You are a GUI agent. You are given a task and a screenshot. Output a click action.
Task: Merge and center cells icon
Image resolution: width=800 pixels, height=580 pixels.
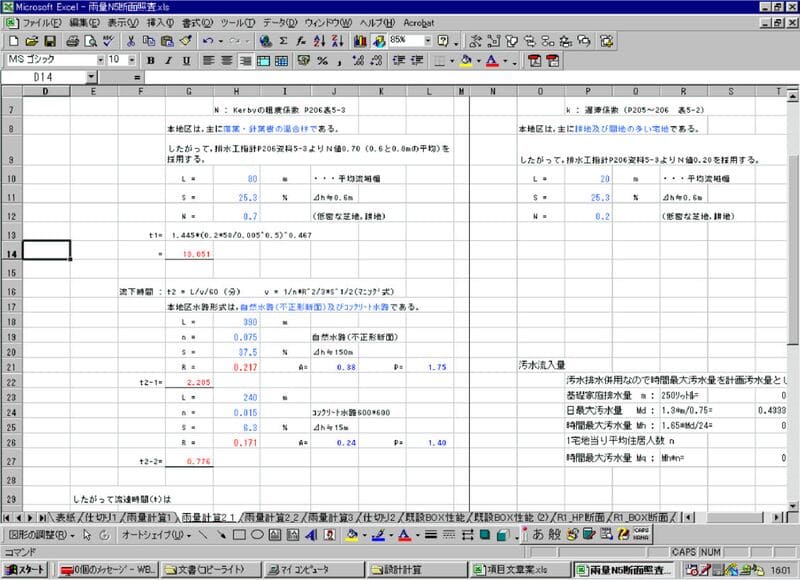(263, 61)
